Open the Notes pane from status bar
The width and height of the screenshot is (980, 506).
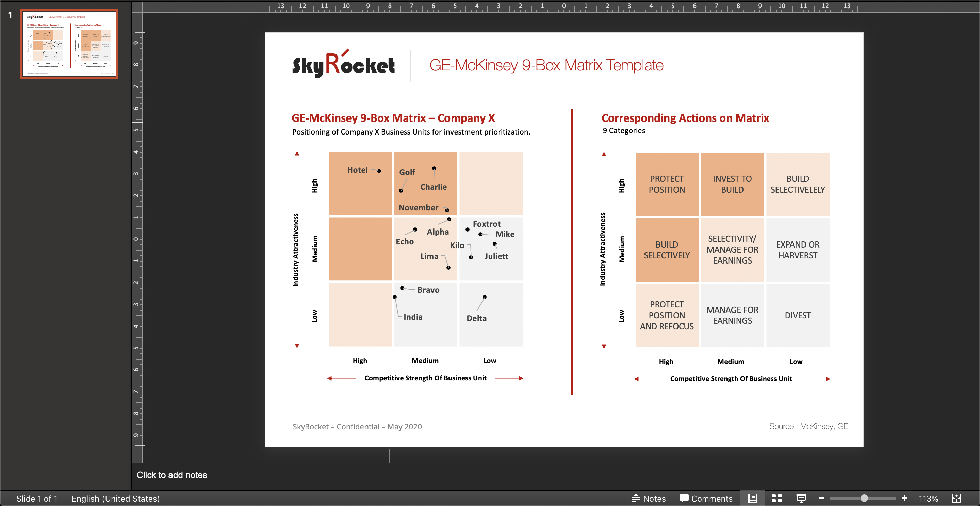click(x=648, y=499)
